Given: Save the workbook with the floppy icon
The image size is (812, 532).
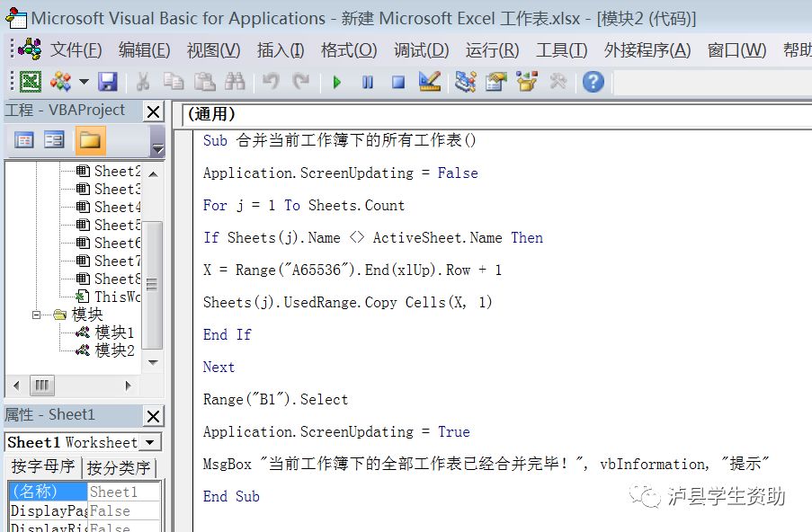Looking at the screenshot, I should pyautogui.click(x=108, y=82).
